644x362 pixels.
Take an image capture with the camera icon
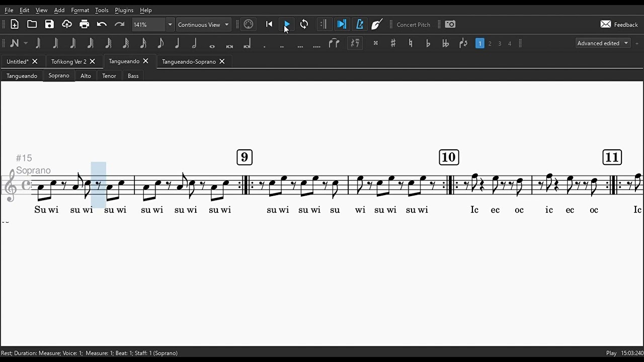[450, 24]
